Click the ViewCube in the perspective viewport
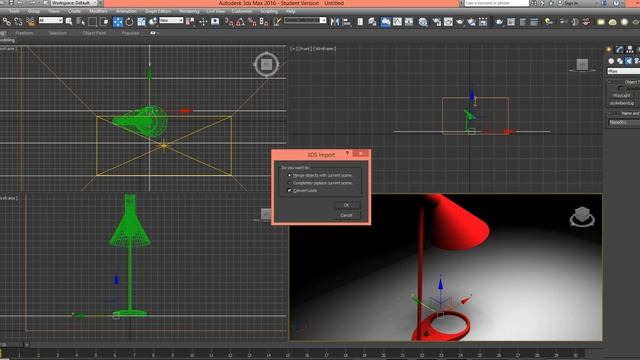 pyautogui.click(x=582, y=216)
